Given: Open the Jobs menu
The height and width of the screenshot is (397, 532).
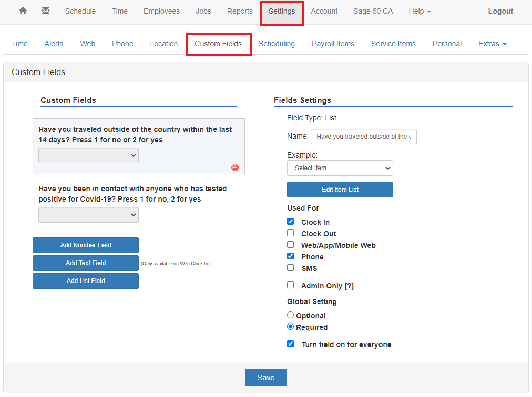Looking at the screenshot, I should 203,11.
